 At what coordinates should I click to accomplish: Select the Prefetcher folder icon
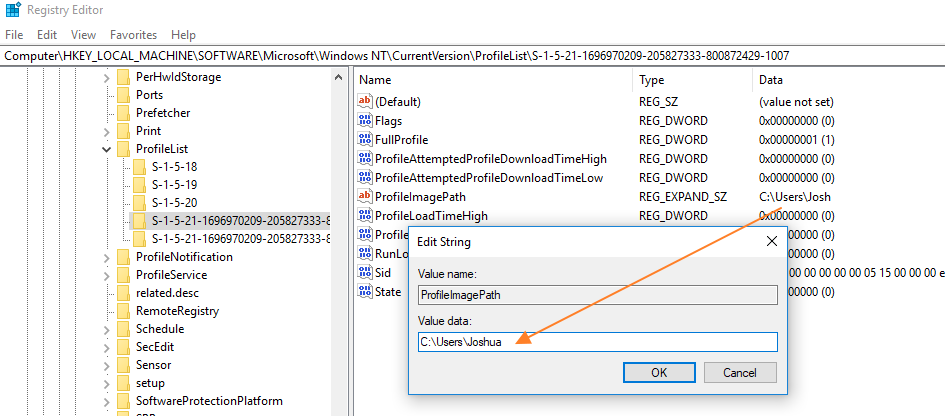(124, 113)
